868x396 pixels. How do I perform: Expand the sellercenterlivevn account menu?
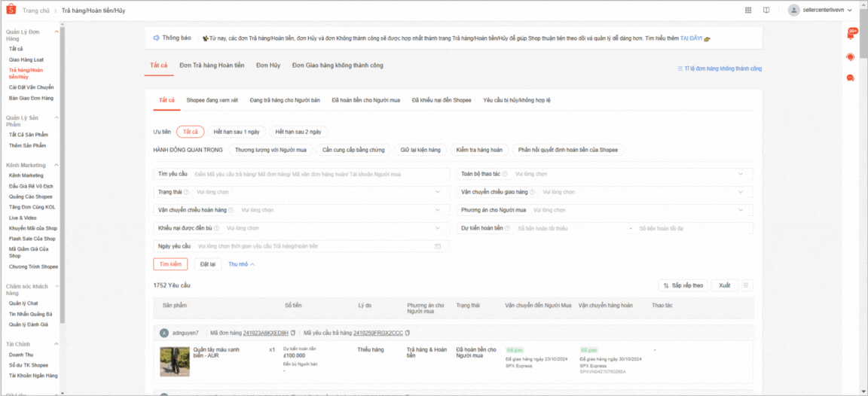coord(821,10)
